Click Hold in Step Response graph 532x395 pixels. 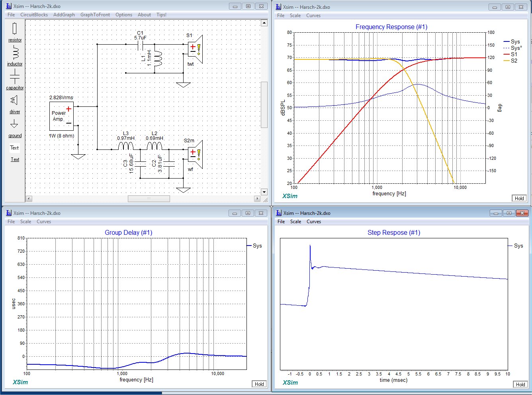coord(520,384)
